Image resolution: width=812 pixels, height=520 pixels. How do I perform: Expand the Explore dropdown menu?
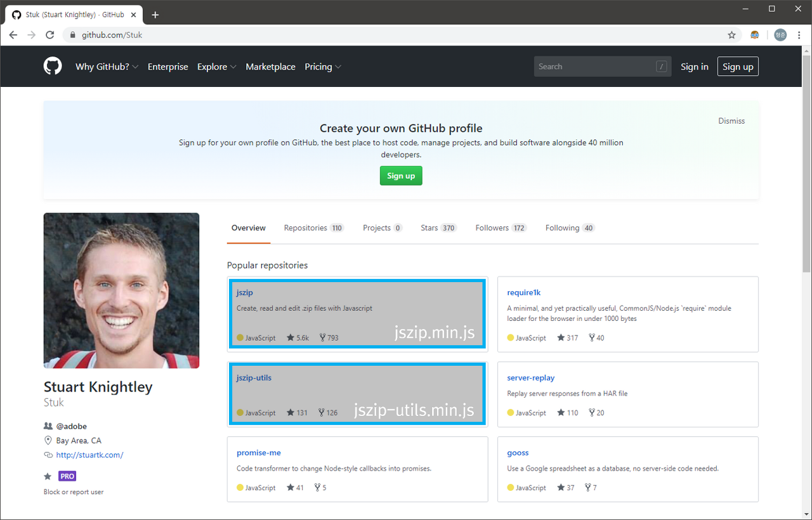pos(216,67)
